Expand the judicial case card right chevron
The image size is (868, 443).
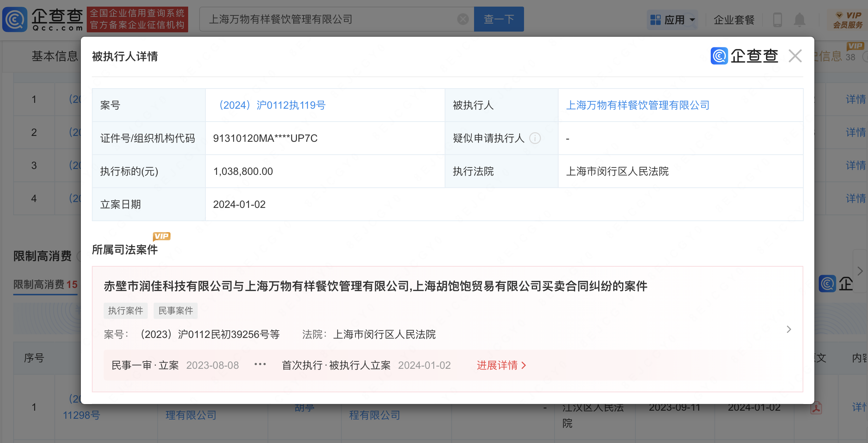(x=789, y=329)
